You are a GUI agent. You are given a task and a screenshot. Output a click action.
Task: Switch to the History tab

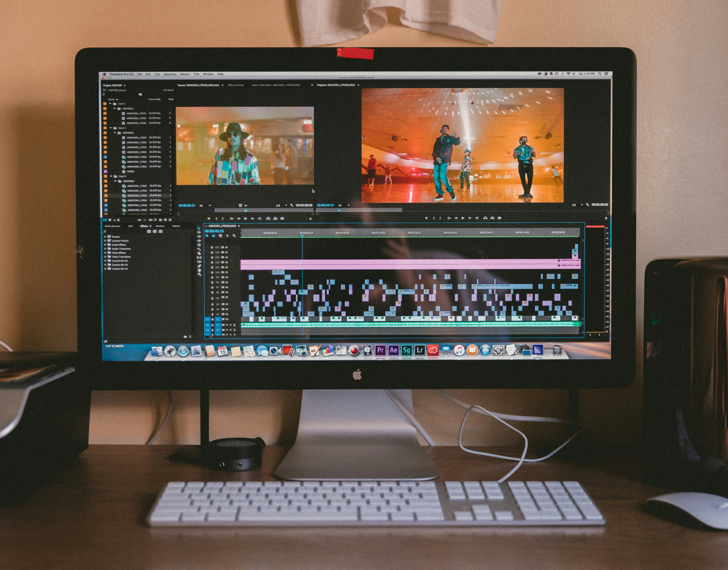(x=176, y=226)
